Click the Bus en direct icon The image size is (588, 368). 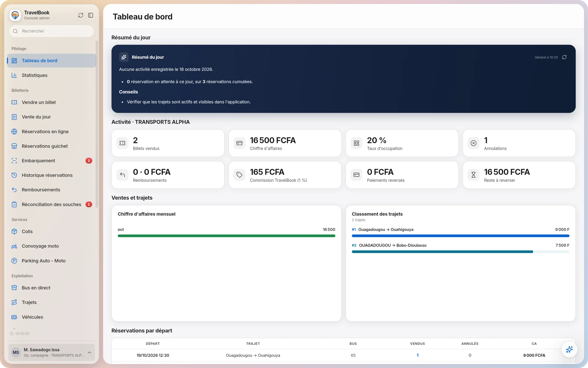[x=14, y=288]
